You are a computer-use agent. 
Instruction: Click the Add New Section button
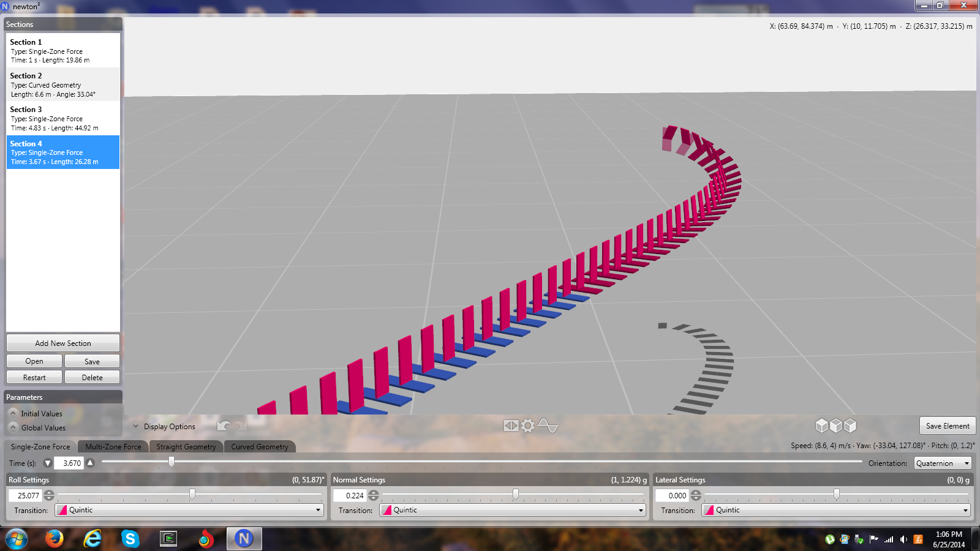tap(63, 343)
